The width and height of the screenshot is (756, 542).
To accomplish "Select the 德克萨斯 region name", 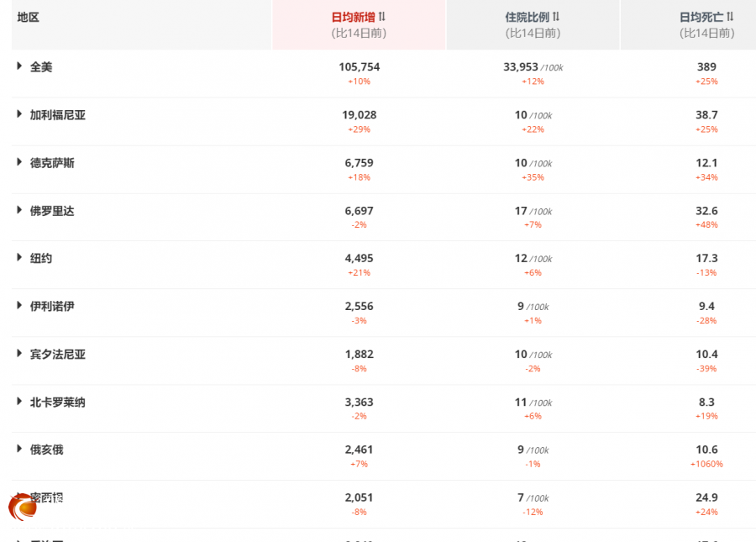I will point(52,163).
